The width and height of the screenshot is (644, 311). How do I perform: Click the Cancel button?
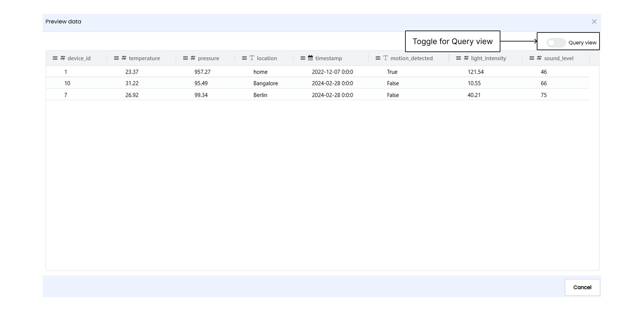582,288
